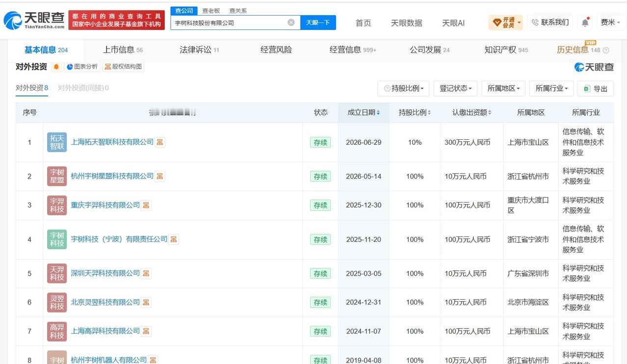The width and height of the screenshot is (627, 364).
Task: Click the 宇羿科技 logo badge in row 3
Action: tap(57, 205)
